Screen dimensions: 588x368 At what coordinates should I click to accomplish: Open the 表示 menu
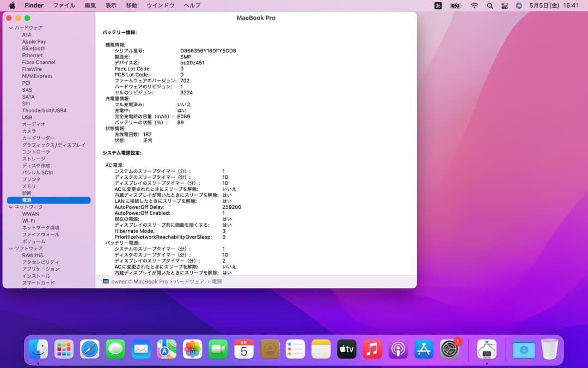[111, 5]
